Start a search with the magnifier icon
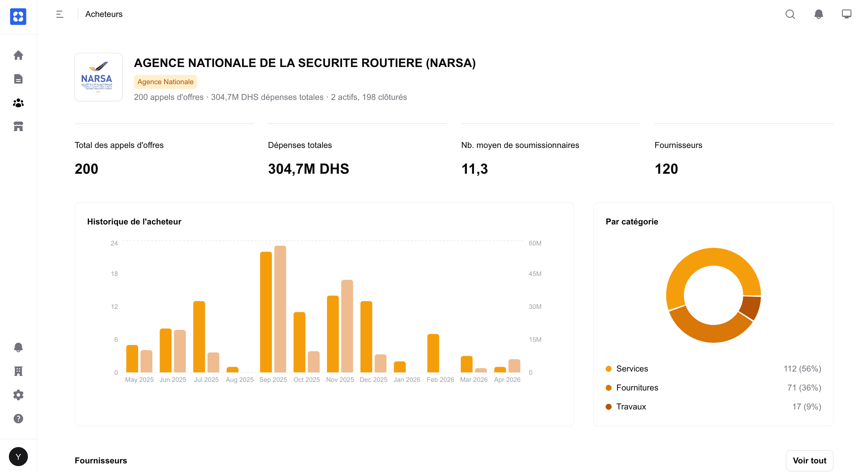 point(790,15)
